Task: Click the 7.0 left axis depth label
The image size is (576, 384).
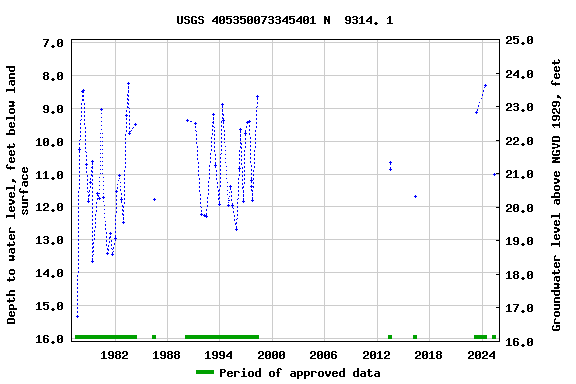Action: tap(53, 43)
